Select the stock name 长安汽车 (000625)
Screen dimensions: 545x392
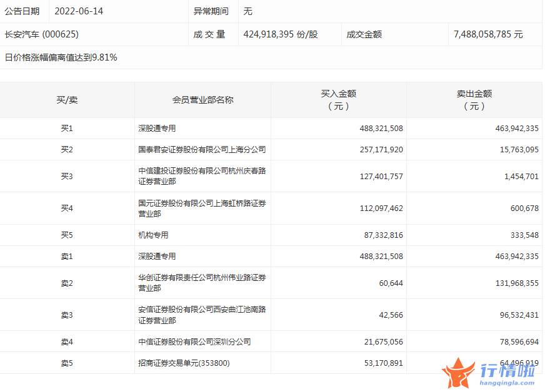coord(42,34)
